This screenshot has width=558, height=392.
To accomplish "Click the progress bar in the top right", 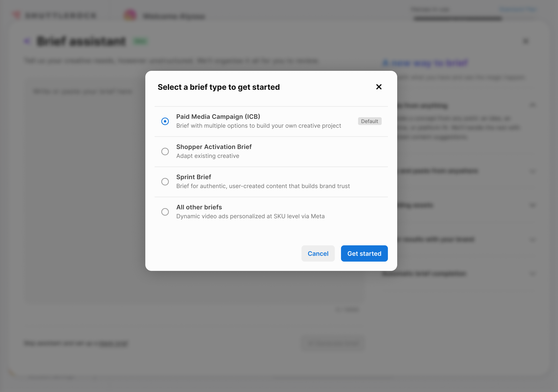I will (x=458, y=18).
